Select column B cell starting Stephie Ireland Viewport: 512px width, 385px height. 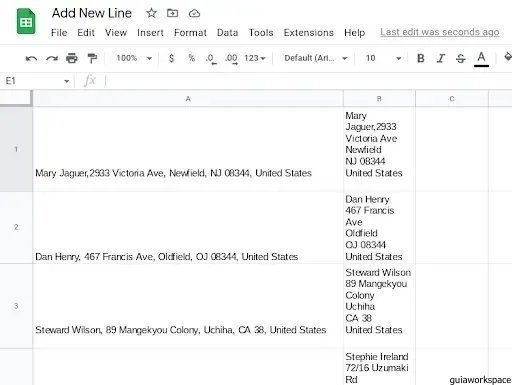[379, 367]
